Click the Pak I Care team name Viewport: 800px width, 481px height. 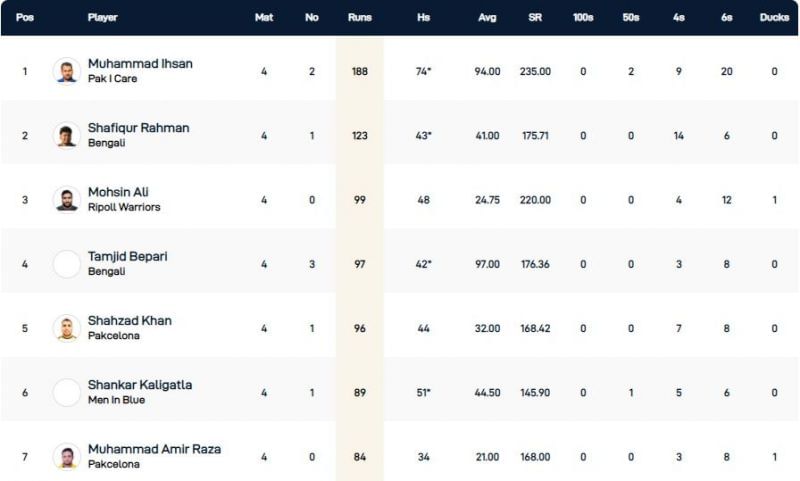[x=113, y=79]
